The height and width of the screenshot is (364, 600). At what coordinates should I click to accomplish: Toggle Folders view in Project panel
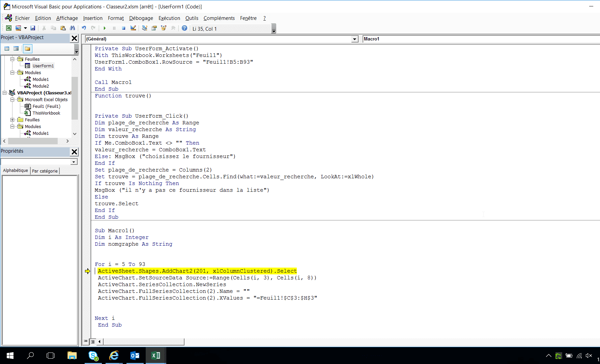pyautogui.click(x=28, y=49)
